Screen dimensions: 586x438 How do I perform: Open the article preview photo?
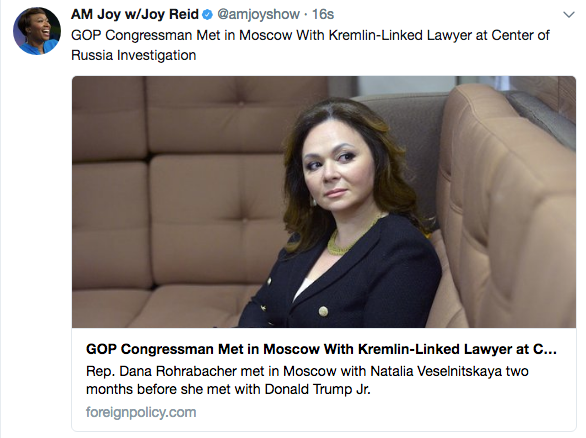(x=324, y=202)
